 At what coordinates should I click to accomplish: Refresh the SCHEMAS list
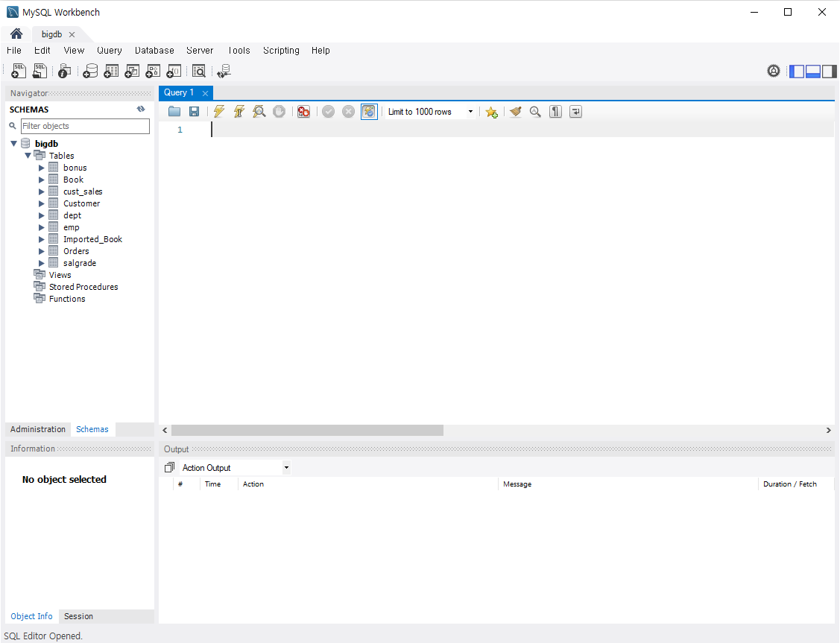(x=141, y=109)
